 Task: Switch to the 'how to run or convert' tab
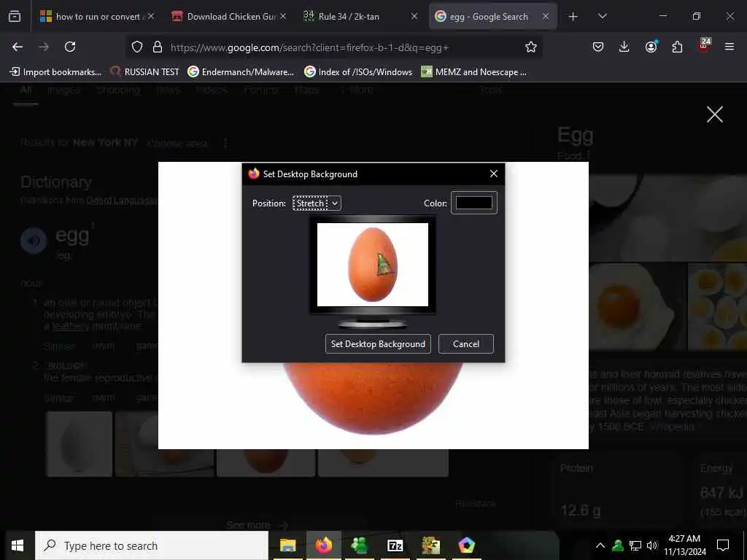click(97, 16)
